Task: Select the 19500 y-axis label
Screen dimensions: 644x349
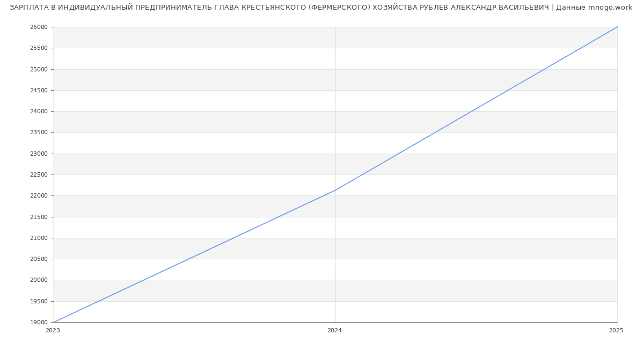Action: [39, 302]
